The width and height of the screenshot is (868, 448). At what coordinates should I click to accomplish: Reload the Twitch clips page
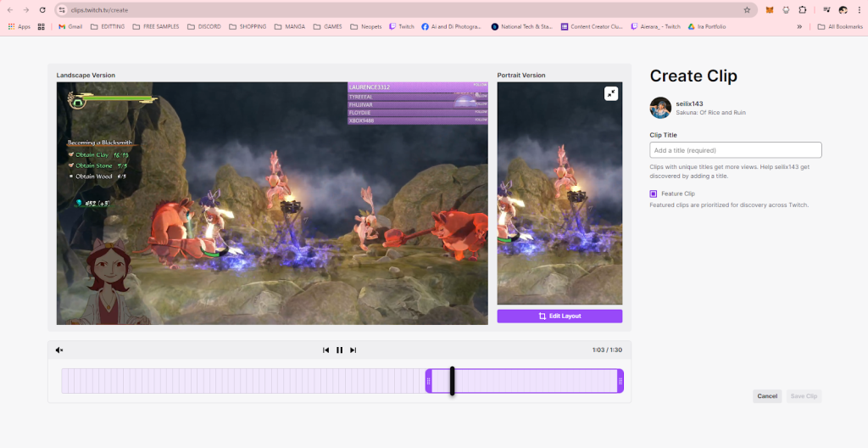pyautogui.click(x=42, y=10)
